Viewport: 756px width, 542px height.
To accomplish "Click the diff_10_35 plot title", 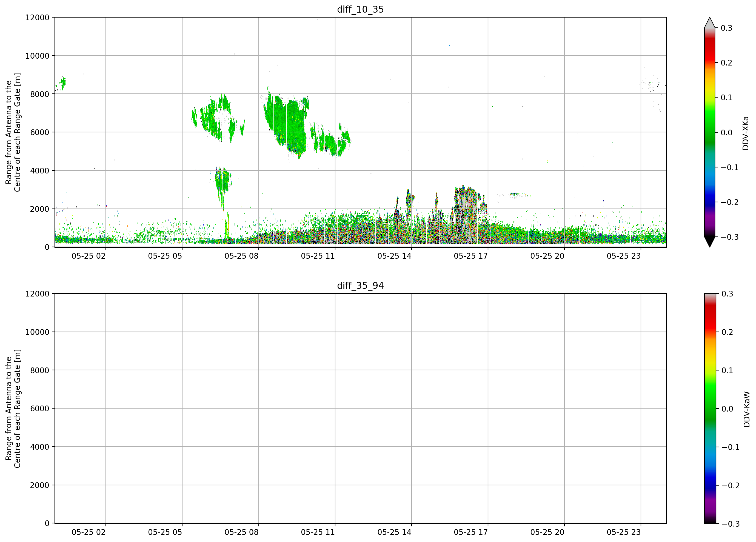I will [360, 9].
